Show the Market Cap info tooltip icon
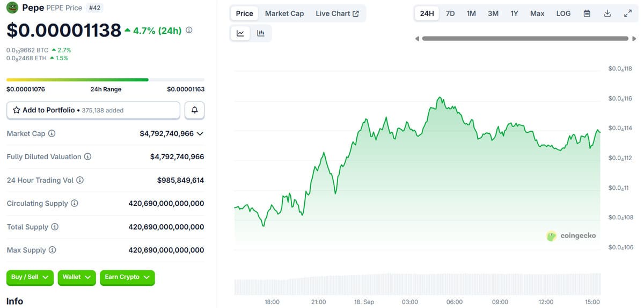Viewport: 644px width, 308px height. [52, 133]
